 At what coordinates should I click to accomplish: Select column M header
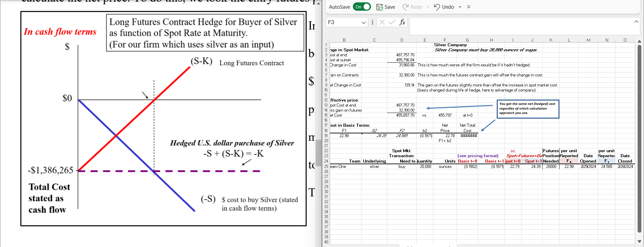coord(588,40)
